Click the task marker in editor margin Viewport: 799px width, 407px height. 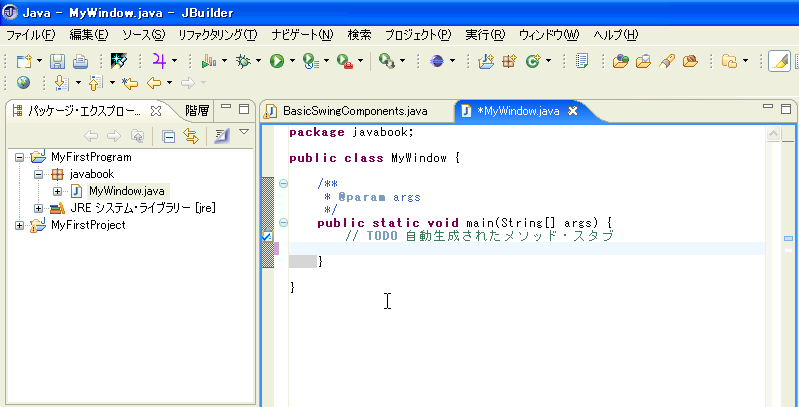point(267,237)
